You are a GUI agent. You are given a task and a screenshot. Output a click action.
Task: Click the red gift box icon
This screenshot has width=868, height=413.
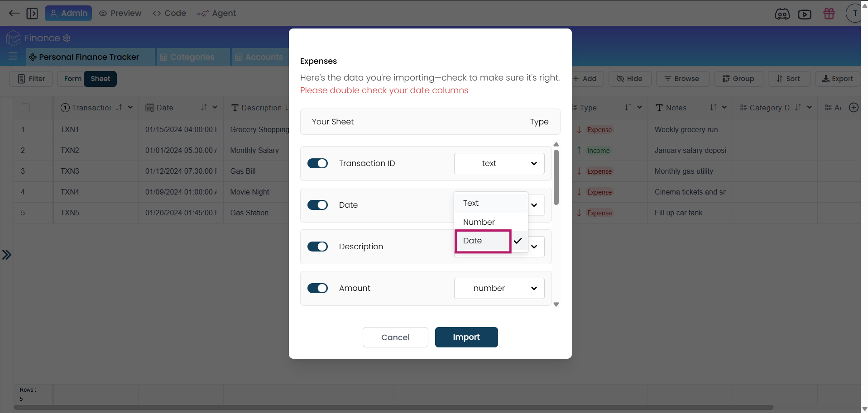(x=829, y=14)
